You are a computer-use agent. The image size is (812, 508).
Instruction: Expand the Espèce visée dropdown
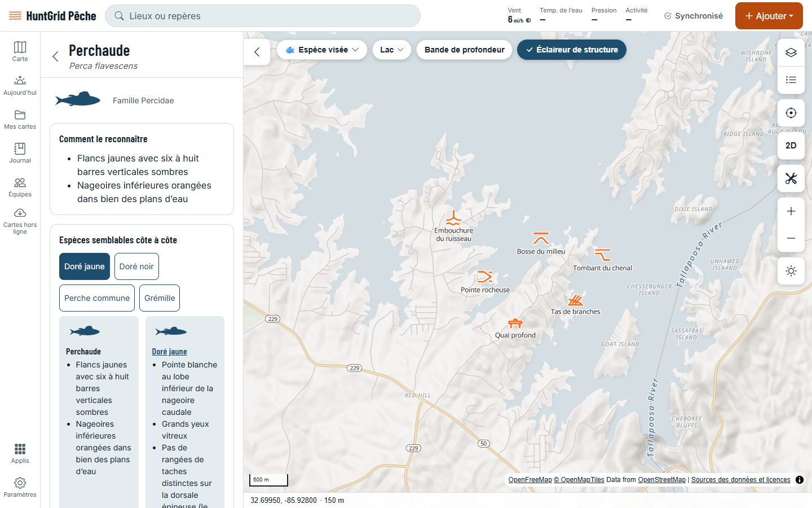pos(322,50)
